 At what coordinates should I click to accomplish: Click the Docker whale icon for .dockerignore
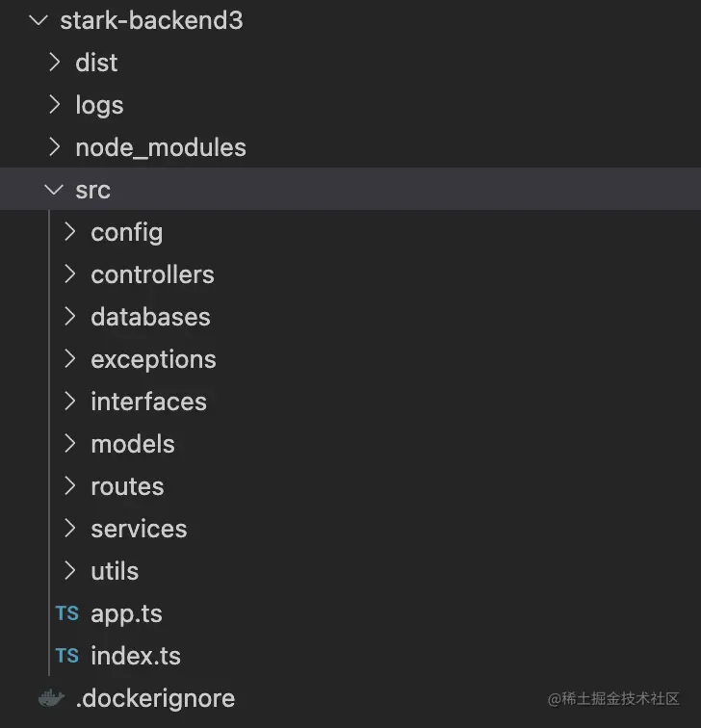(51, 698)
